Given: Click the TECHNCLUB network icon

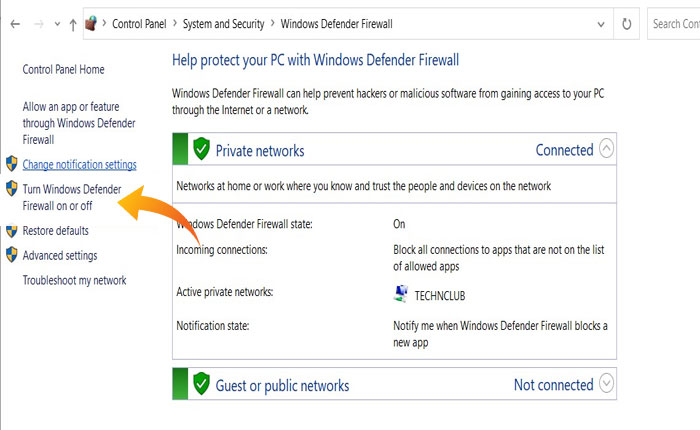Looking at the screenshot, I should [x=401, y=293].
